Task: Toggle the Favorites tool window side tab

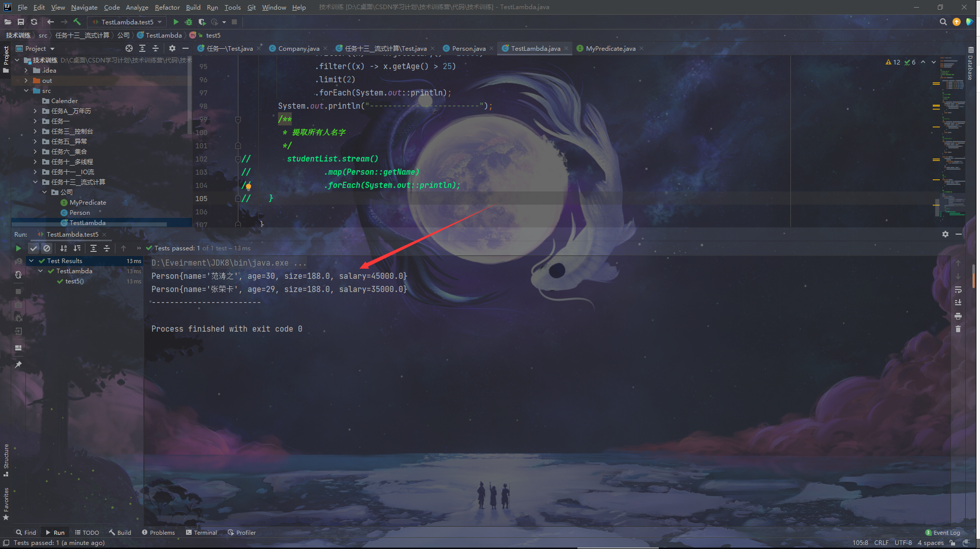Action: [x=6, y=504]
